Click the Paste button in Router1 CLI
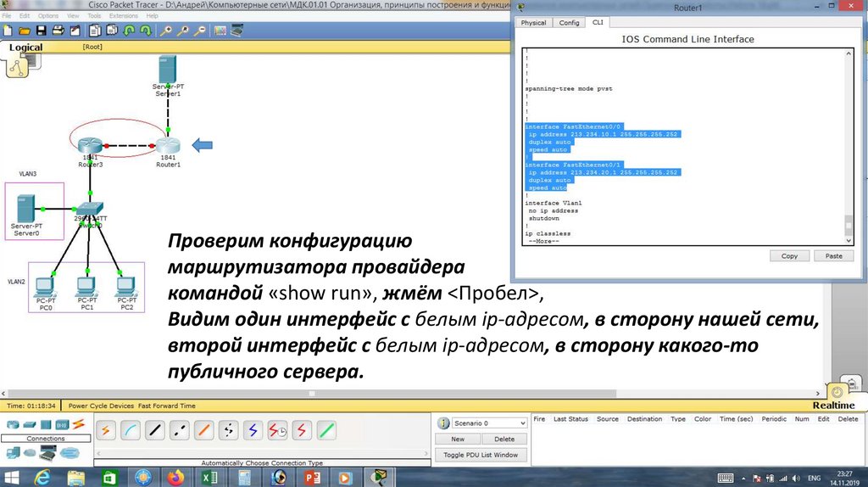The height and width of the screenshot is (487, 868). click(834, 256)
